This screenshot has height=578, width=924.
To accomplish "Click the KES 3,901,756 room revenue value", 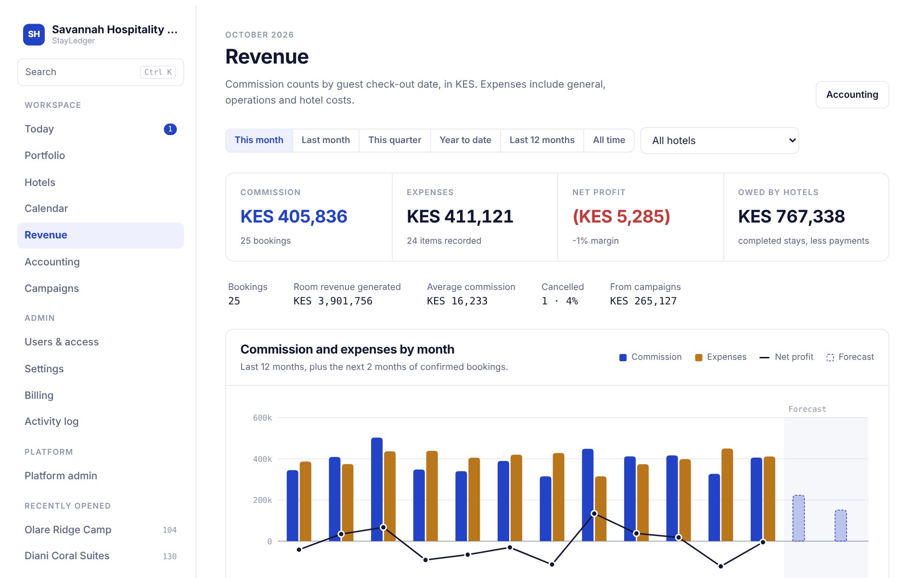I will point(333,301).
